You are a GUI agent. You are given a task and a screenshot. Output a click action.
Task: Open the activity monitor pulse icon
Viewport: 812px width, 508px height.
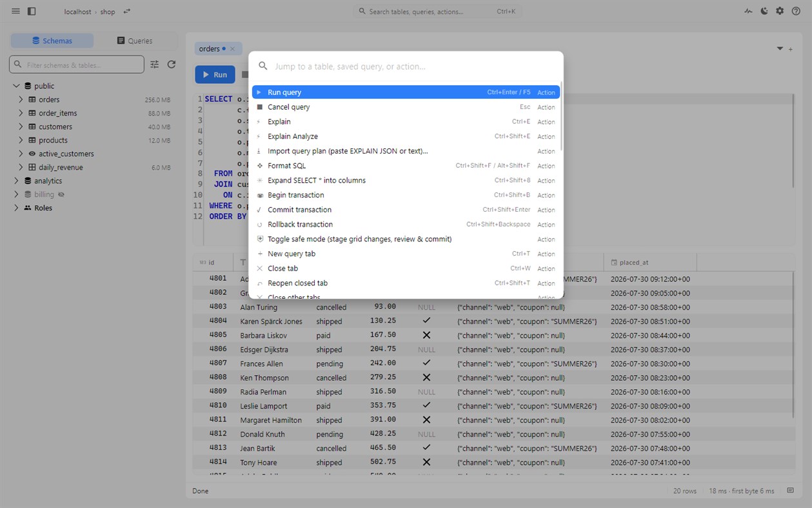coord(748,12)
